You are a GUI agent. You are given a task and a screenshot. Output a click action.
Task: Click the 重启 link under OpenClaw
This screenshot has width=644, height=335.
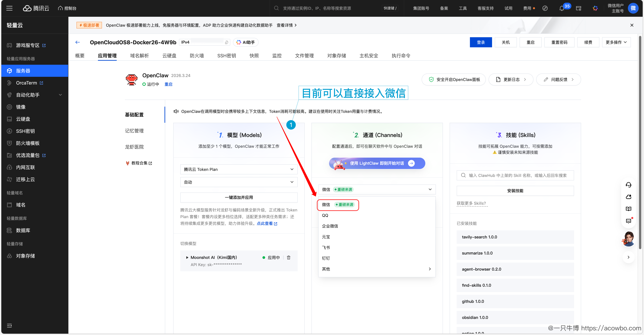click(168, 84)
